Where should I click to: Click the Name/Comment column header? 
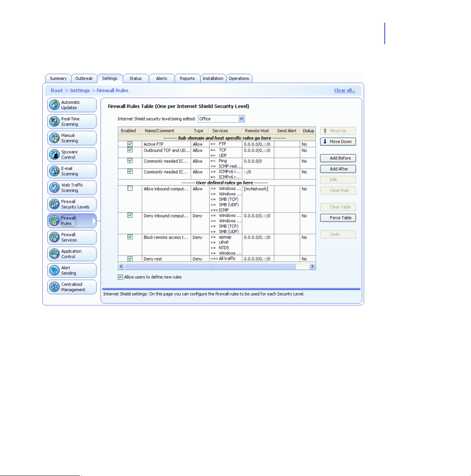pyautogui.click(x=166, y=131)
